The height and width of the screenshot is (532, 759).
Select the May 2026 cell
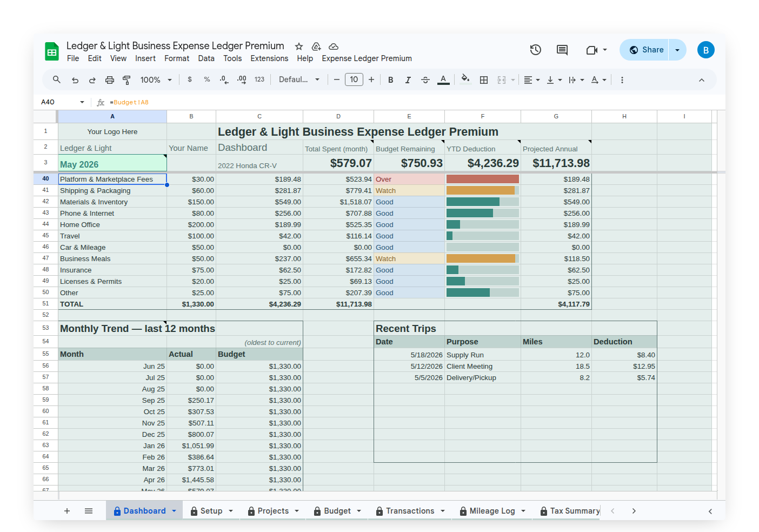click(112, 164)
